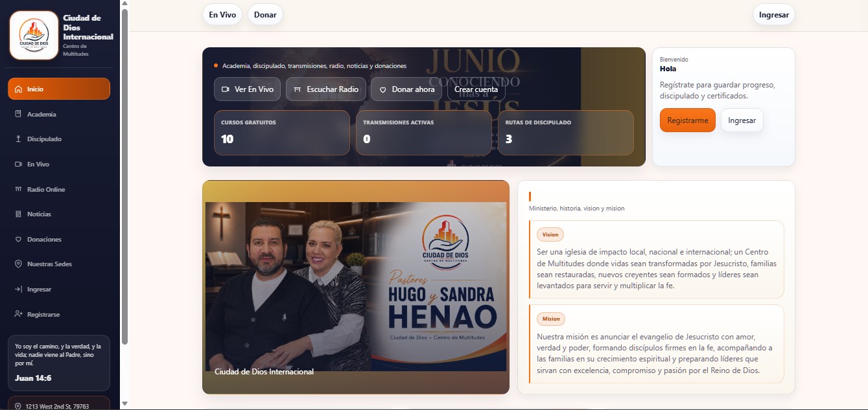Click the newspaper icon beside Noticias
Viewport: 868px width, 410px height.
click(18, 214)
